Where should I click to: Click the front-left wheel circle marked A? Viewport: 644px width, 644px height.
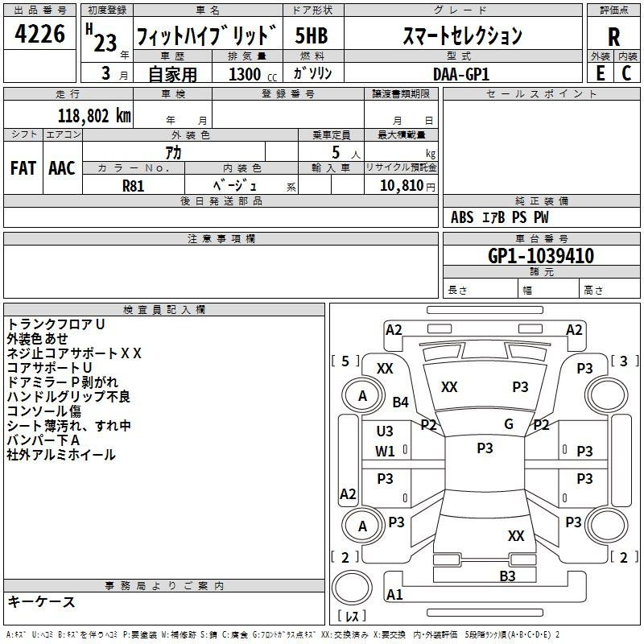[x=362, y=395]
